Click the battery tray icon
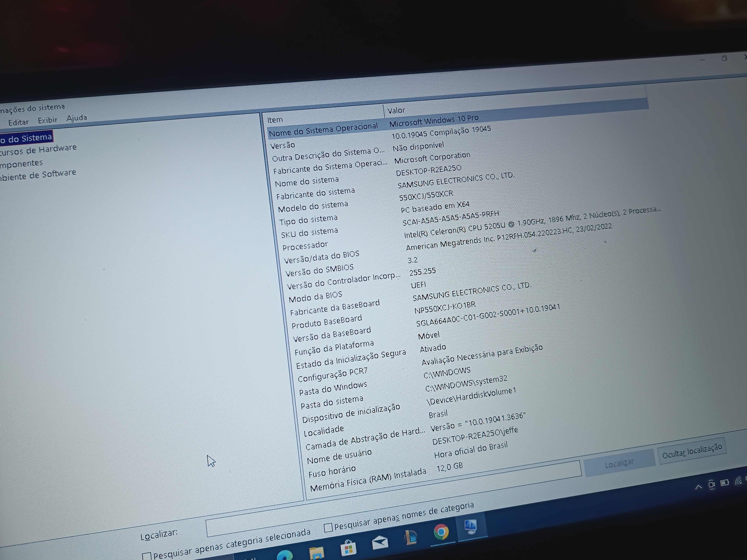The width and height of the screenshot is (747, 560). 724,483
